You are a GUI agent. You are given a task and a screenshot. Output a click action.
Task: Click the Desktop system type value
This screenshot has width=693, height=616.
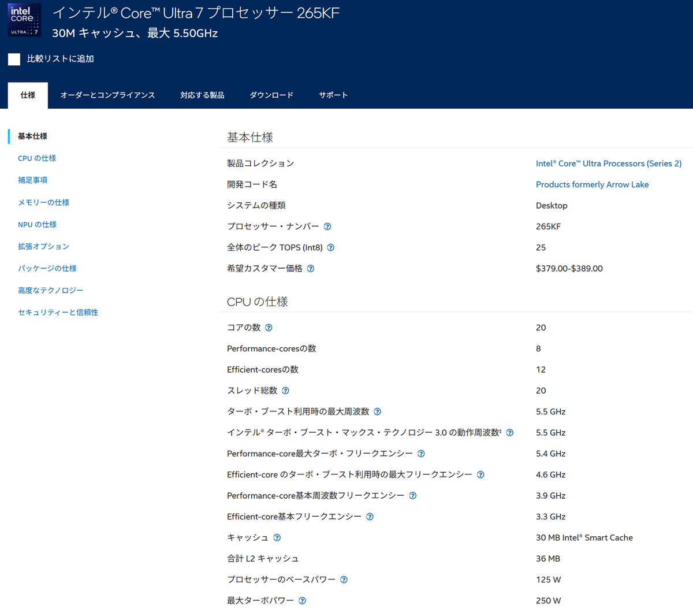552,206
